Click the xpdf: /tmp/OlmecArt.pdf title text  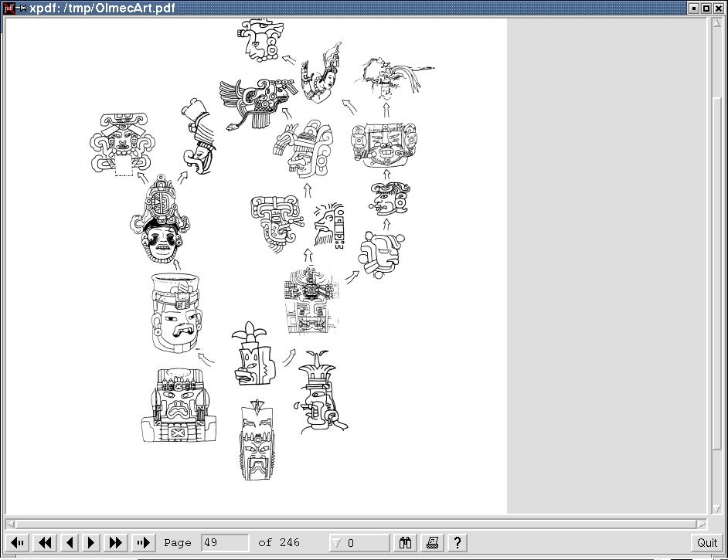[103, 8]
